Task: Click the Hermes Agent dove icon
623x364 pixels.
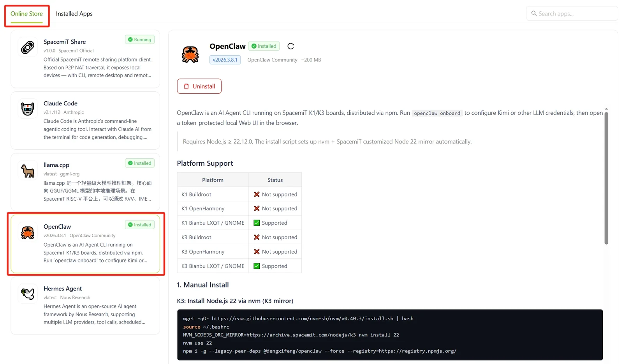Action: click(28, 294)
